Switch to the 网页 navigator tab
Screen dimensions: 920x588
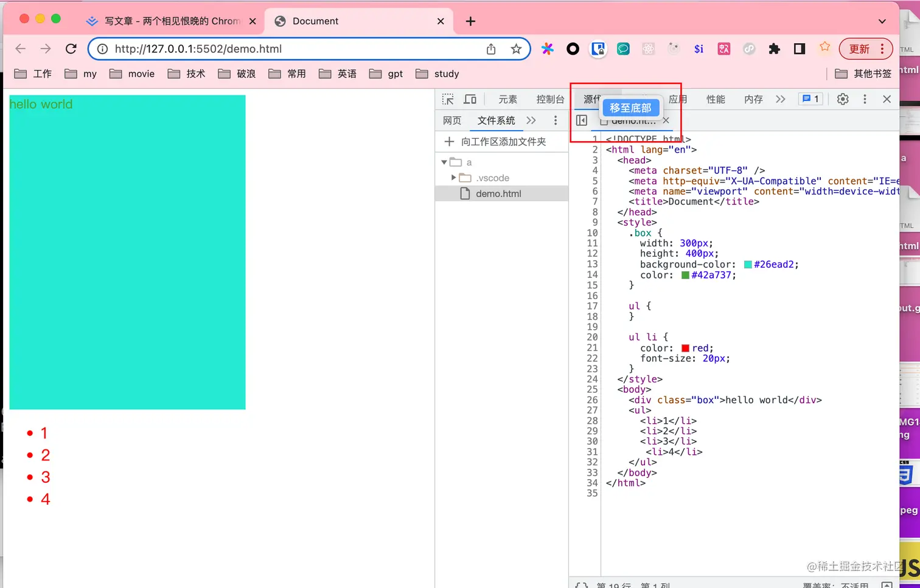[x=452, y=120]
